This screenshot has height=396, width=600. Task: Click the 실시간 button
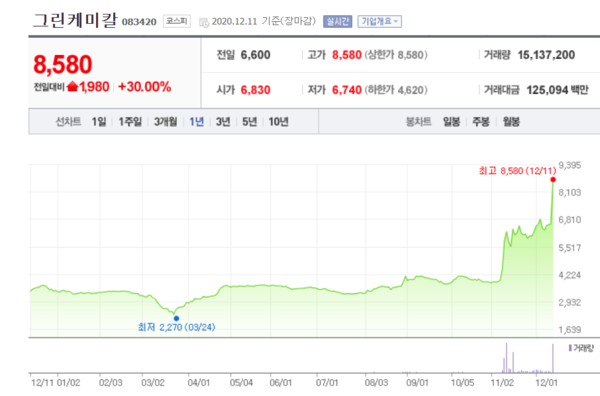click(338, 21)
